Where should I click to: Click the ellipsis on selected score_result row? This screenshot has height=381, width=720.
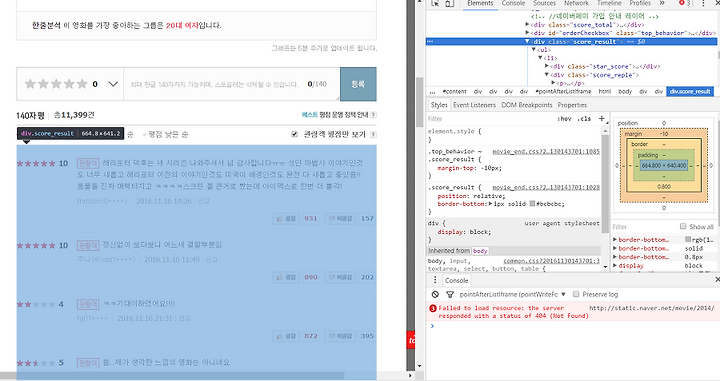coord(430,41)
